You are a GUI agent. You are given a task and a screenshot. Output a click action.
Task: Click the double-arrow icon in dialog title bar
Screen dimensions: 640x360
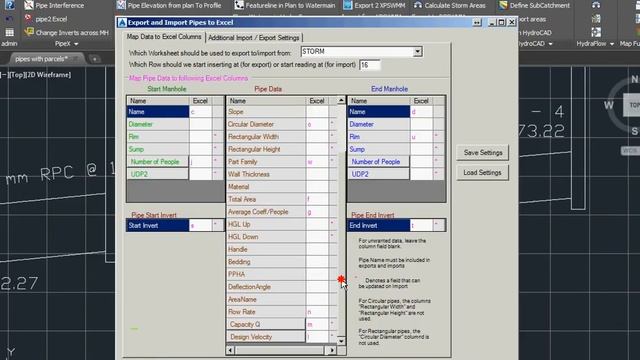(x=477, y=22)
